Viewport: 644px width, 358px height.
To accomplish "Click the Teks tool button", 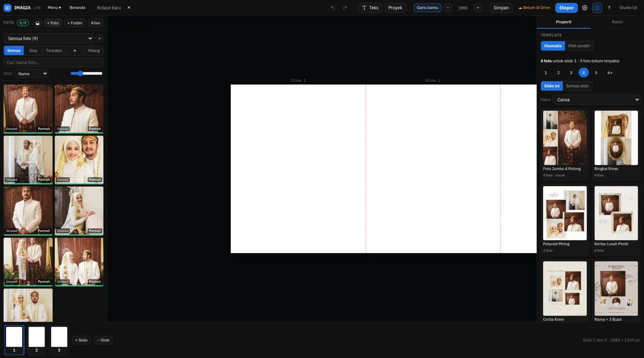I will [x=370, y=8].
